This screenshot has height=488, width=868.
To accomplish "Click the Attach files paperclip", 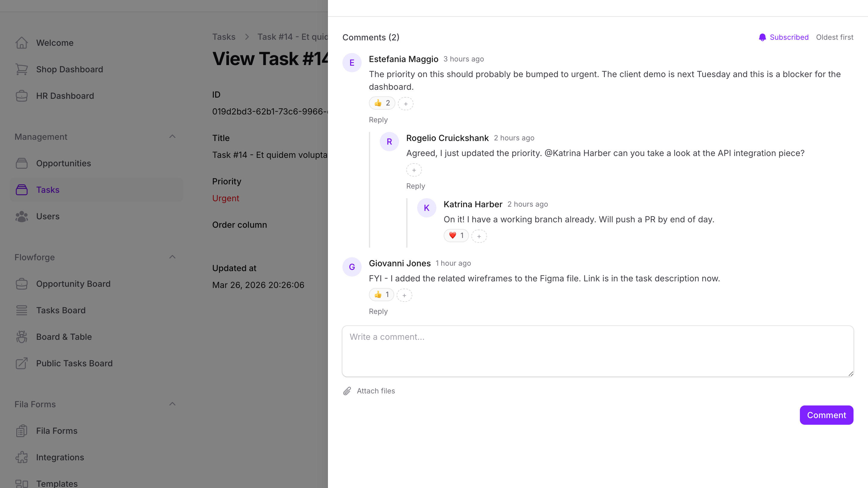I will 347,391.
